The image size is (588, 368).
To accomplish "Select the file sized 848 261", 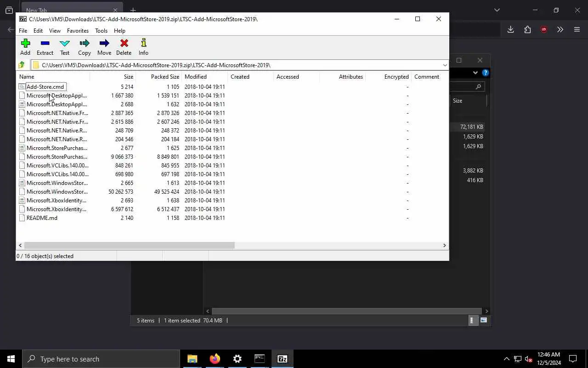I will (x=57, y=165).
